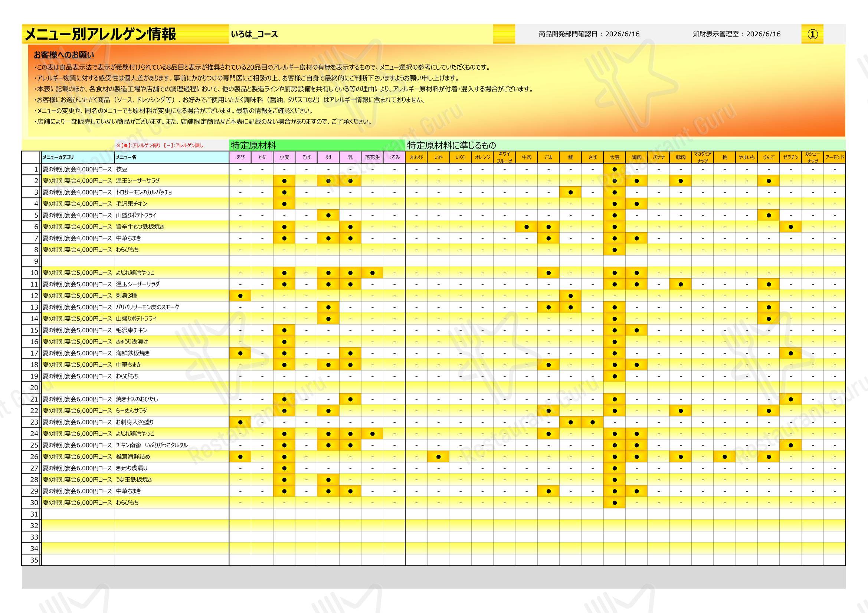Image resolution: width=868 pixels, height=613 pixels.
Task: Select the いろは_コース label in the header
Action: [254, 34]
